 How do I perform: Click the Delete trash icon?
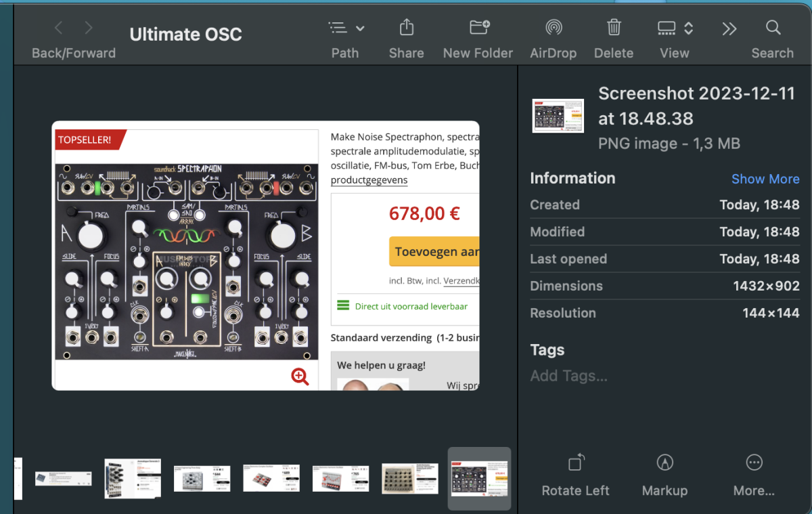click(614, 27)
